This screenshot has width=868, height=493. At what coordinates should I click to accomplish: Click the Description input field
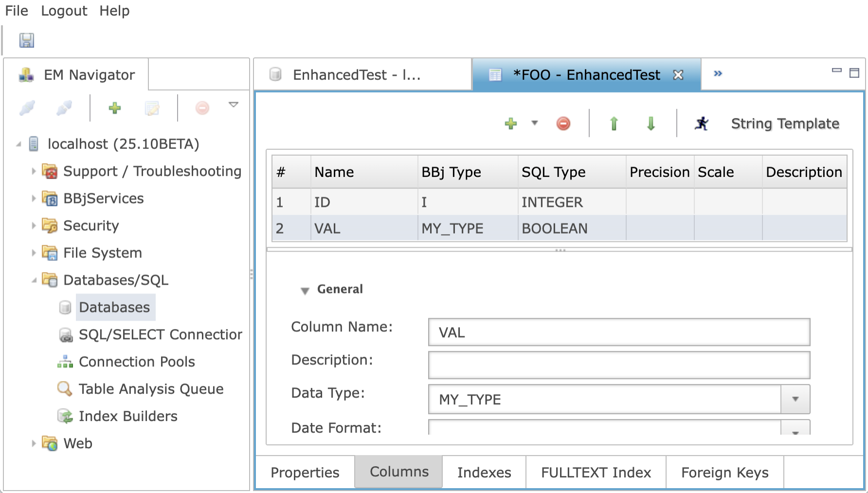click(618, 365)
